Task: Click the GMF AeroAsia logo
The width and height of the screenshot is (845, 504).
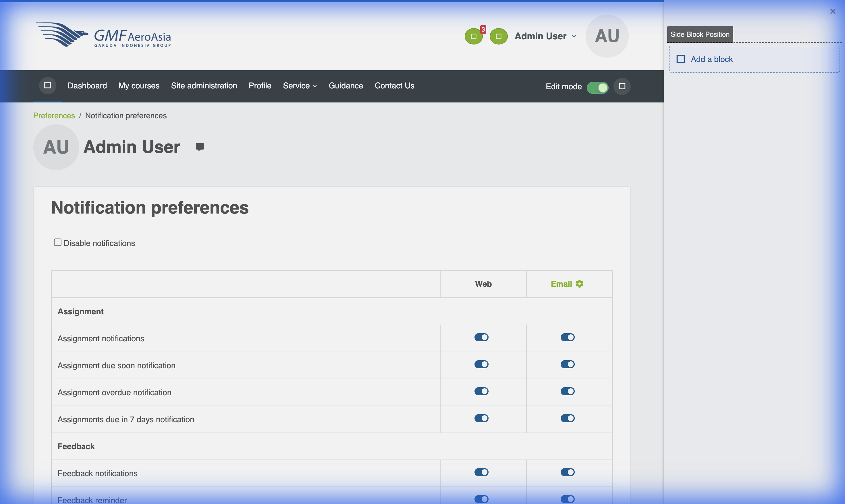Action: (104, 35)
